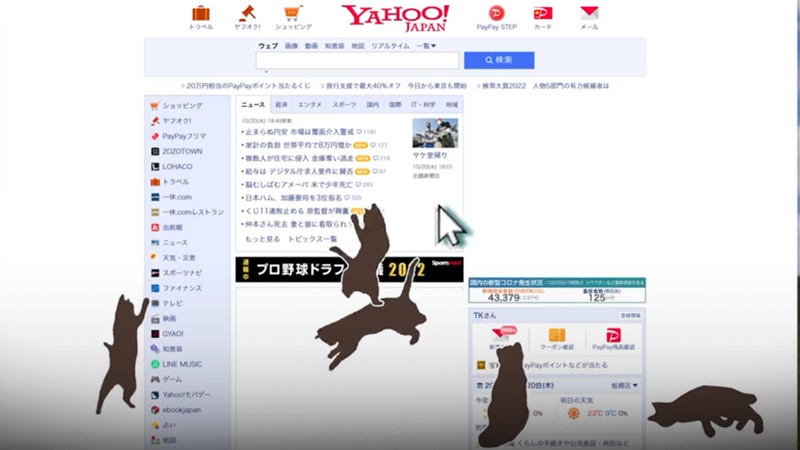Click the トピックス一覧 link
Screen dimensions: 800x450
(312, 239)
